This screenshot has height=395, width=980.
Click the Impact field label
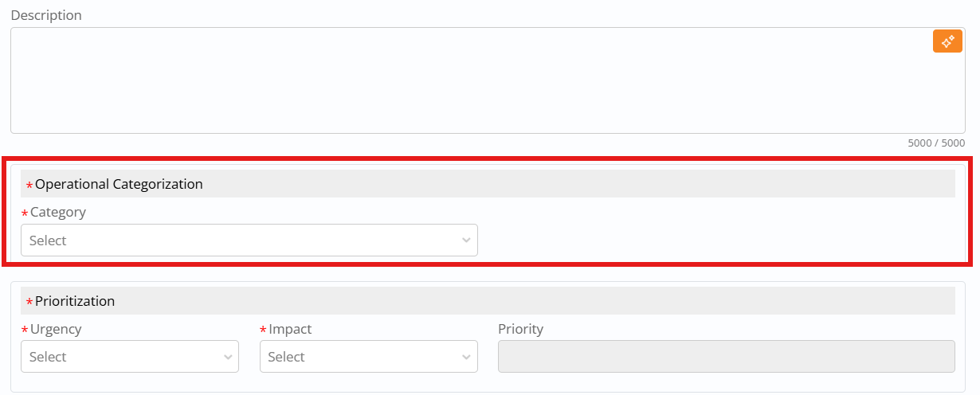point(290,329)
